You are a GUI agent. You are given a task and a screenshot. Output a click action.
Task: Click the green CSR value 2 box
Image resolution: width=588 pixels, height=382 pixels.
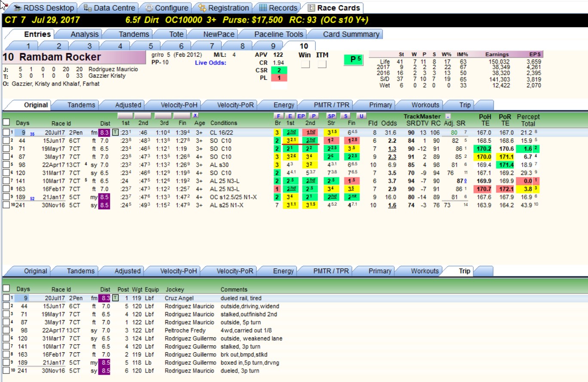[279, 70]
